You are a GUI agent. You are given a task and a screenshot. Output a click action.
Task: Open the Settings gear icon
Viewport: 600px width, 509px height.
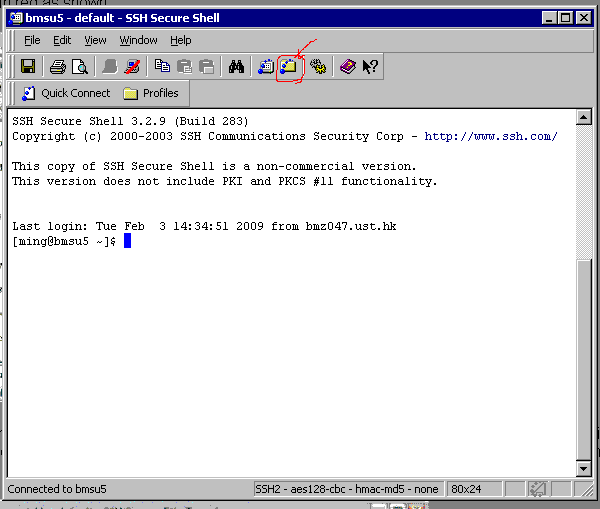318,67
